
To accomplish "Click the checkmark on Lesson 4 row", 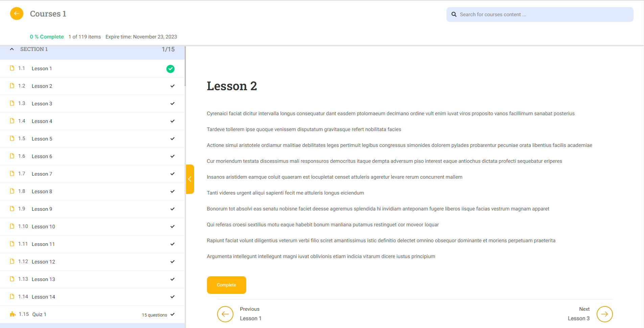I will point(172,121).
